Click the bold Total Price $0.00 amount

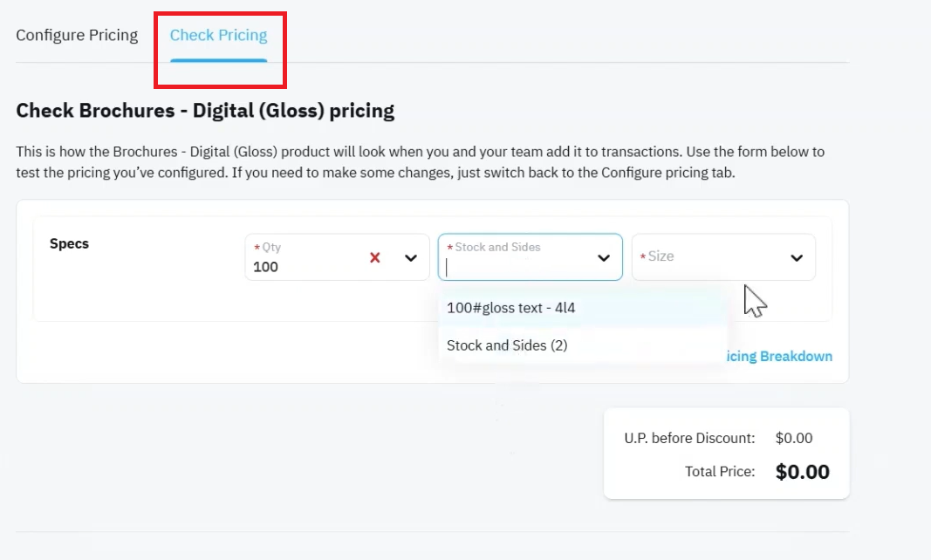point(802,472)
